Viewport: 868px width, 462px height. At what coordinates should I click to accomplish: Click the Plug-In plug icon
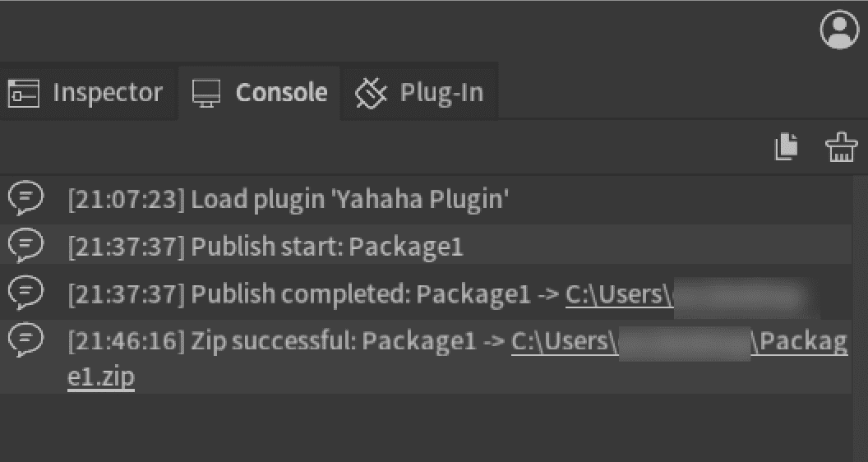point(371,94)
